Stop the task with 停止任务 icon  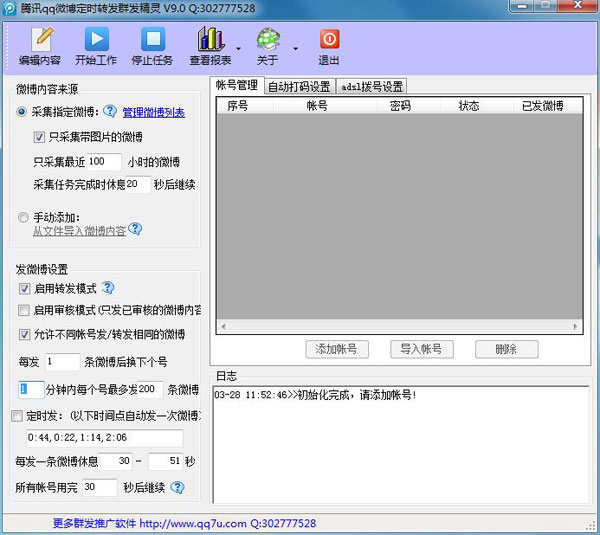tap(153, 39)
